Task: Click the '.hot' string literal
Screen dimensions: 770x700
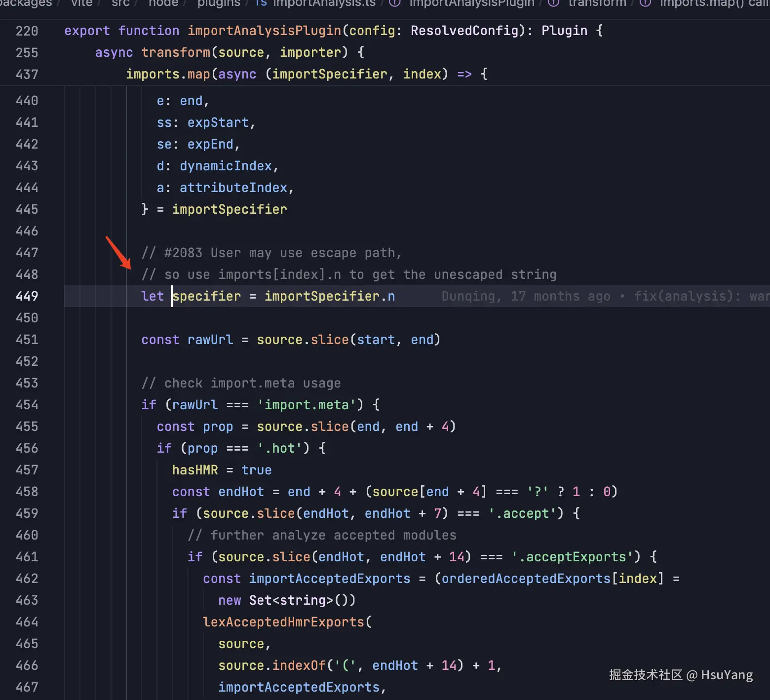Action: 279,448
